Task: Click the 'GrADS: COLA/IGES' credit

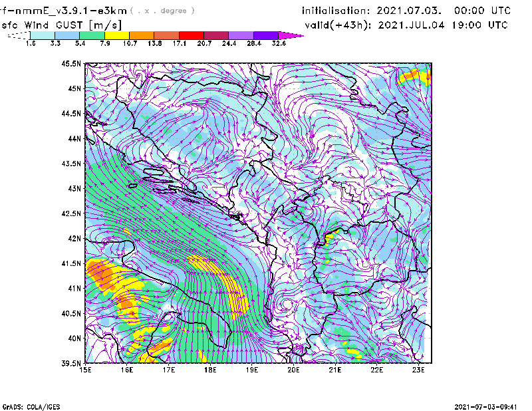Action: [x=31, y=407]
